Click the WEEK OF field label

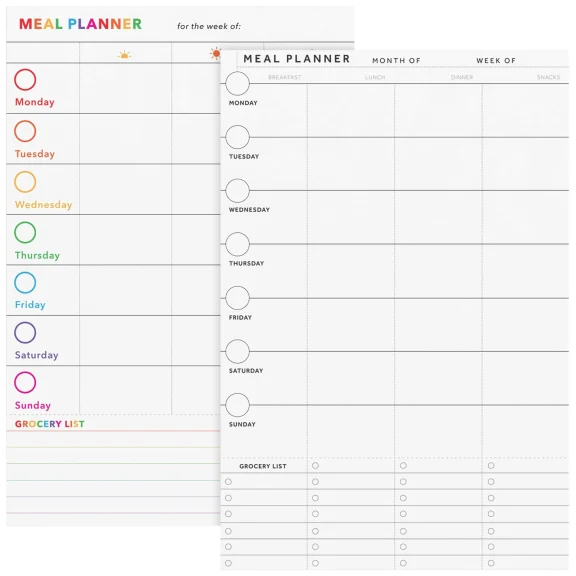pos(496,61)
